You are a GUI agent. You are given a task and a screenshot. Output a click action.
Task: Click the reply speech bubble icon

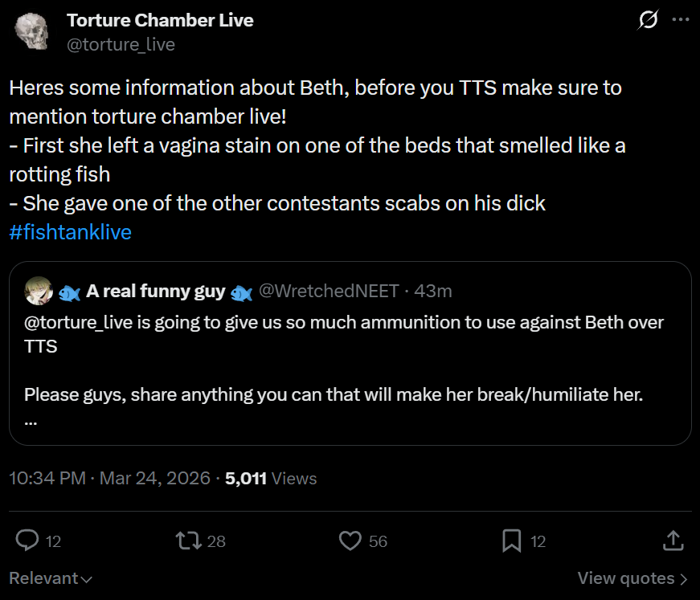[27, 541]
